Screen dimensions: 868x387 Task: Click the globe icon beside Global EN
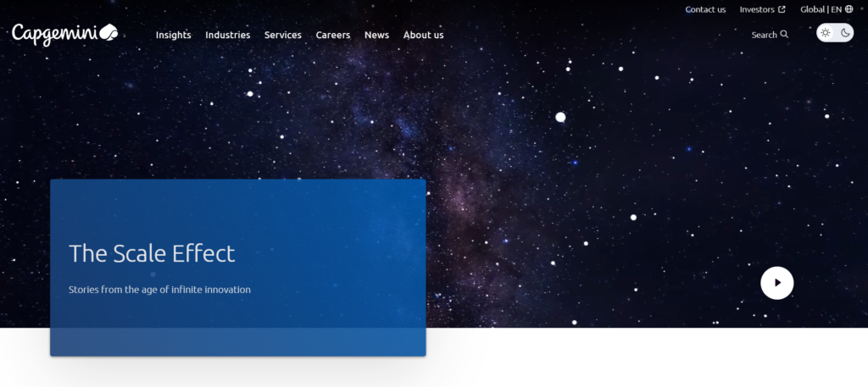click(849, 9)
